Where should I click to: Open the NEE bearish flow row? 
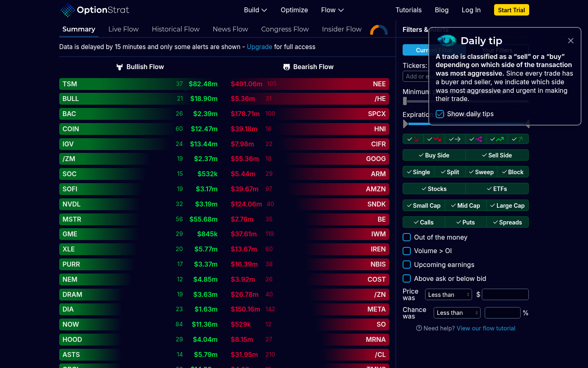[309, 84]
